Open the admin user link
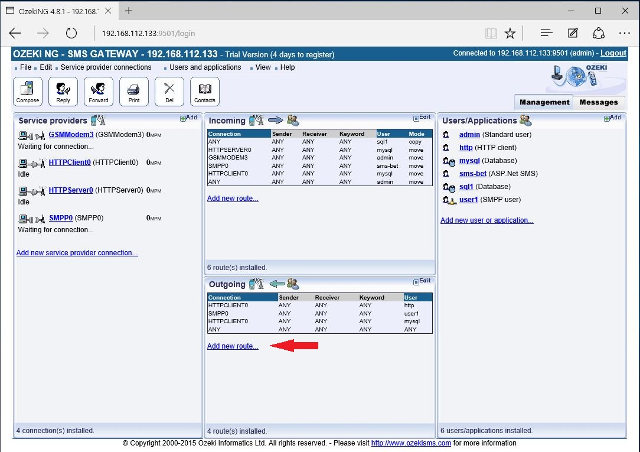Screen dimensions: 640x452 [x=469, y=134]
